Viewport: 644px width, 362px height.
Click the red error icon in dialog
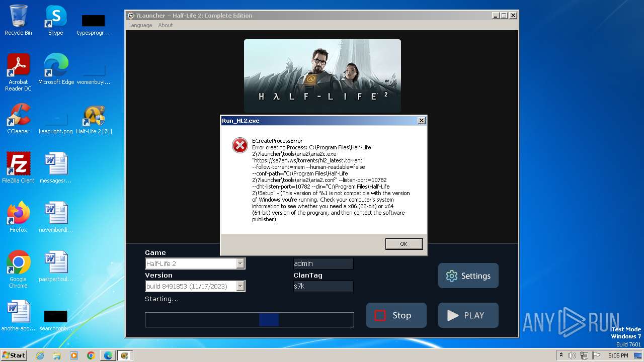(x=240, y=145)
